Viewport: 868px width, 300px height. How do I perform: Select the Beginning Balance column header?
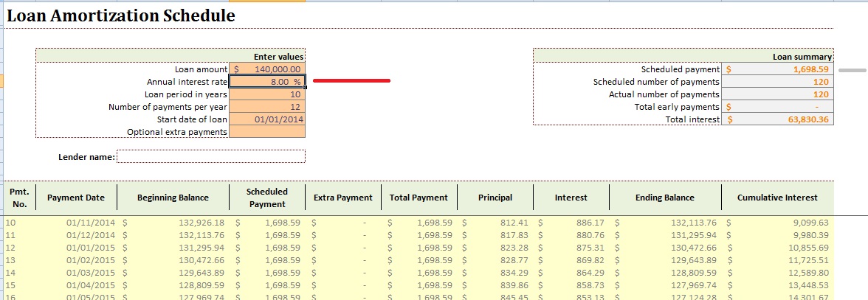[x=173, y=198]
